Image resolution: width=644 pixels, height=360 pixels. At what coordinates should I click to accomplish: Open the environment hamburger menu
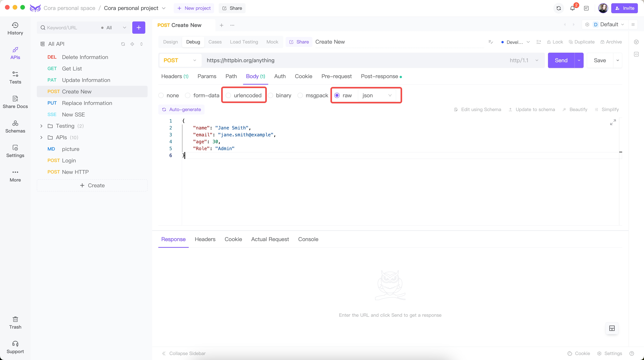point(633,25)
